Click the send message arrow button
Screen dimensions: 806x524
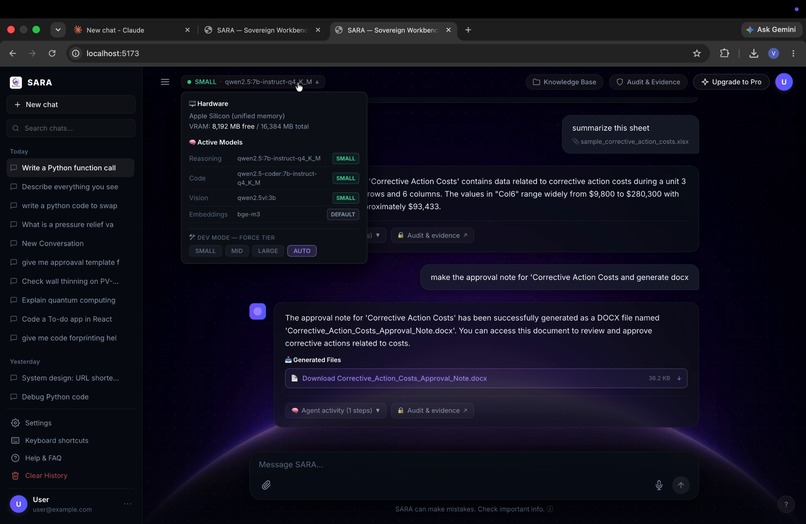(681, 485)
